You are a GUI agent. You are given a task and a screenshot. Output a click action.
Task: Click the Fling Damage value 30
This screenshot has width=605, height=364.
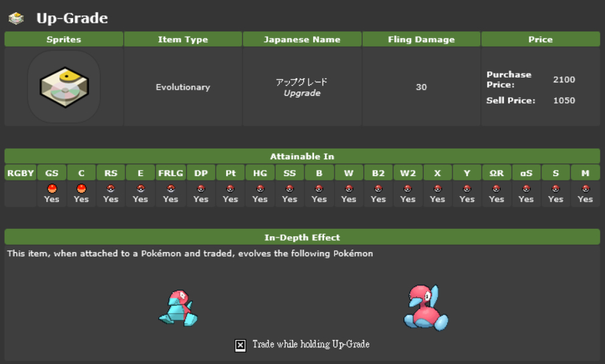(422, 87)
